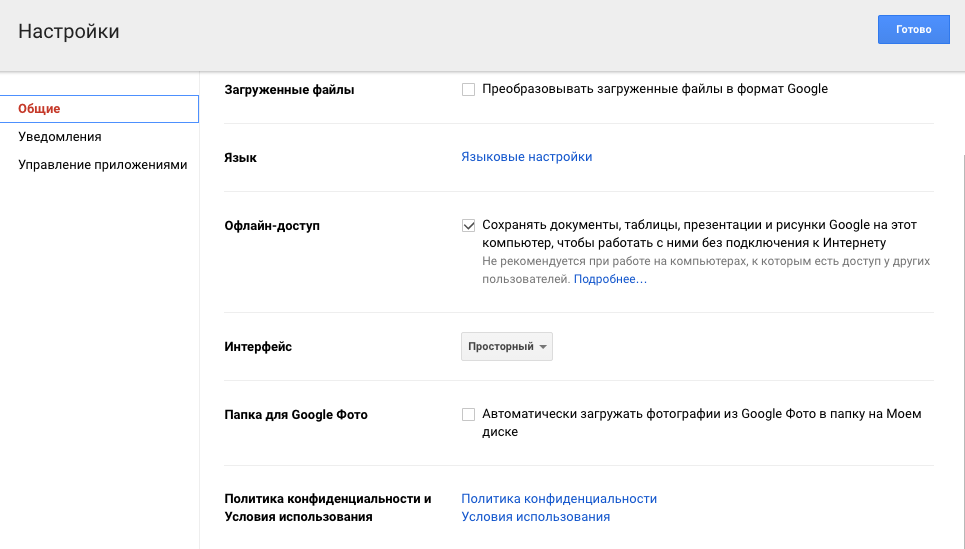Tick the Google Фото auto-upload checkbox

click(468, 414)
